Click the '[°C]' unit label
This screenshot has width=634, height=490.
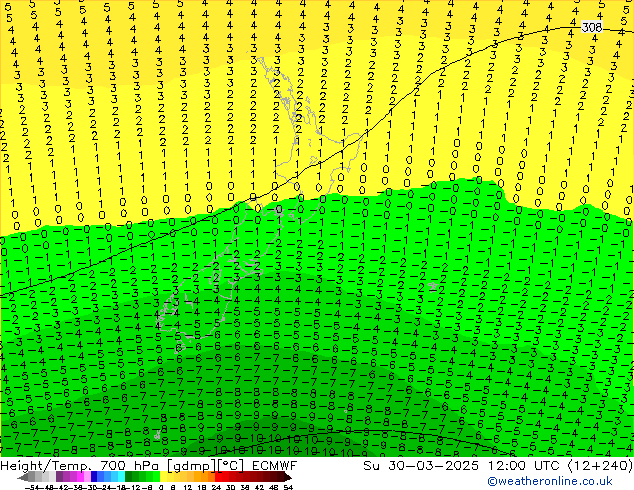pyautogui.click(x=230, y=466)
